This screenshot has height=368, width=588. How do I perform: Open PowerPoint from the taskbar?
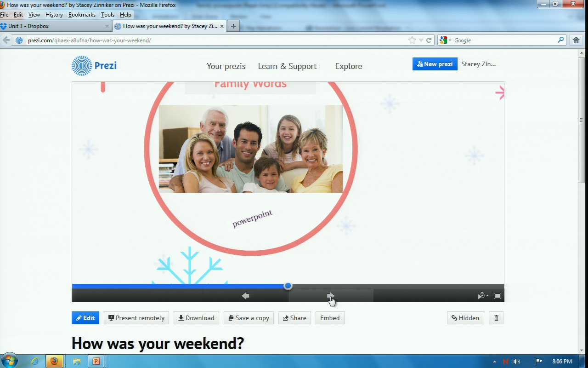tap(96, 361)
